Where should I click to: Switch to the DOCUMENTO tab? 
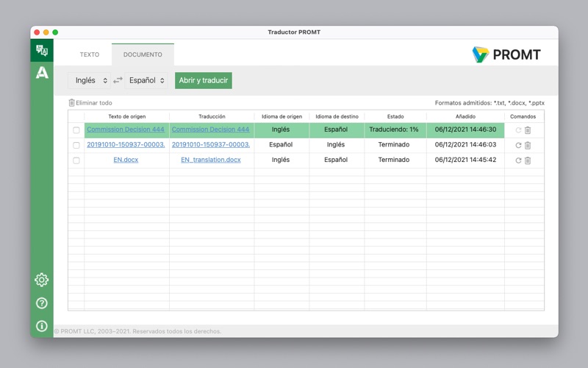143,54
